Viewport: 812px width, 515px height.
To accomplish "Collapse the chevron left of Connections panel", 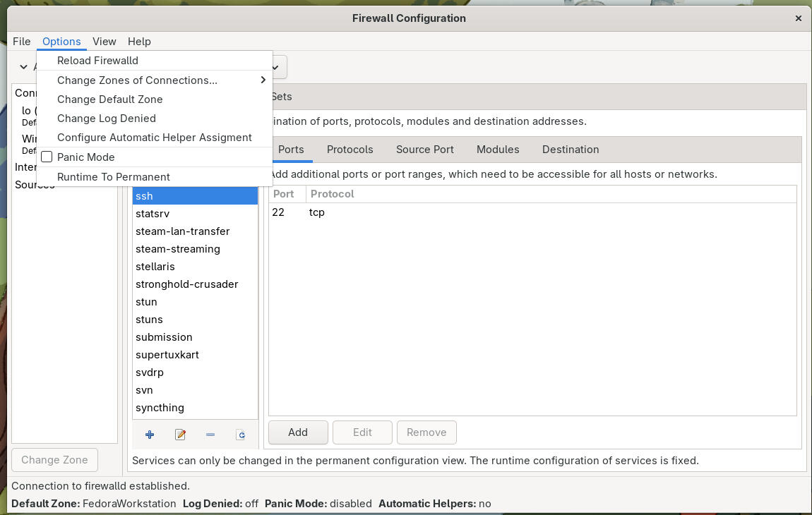I will point(24,67).
